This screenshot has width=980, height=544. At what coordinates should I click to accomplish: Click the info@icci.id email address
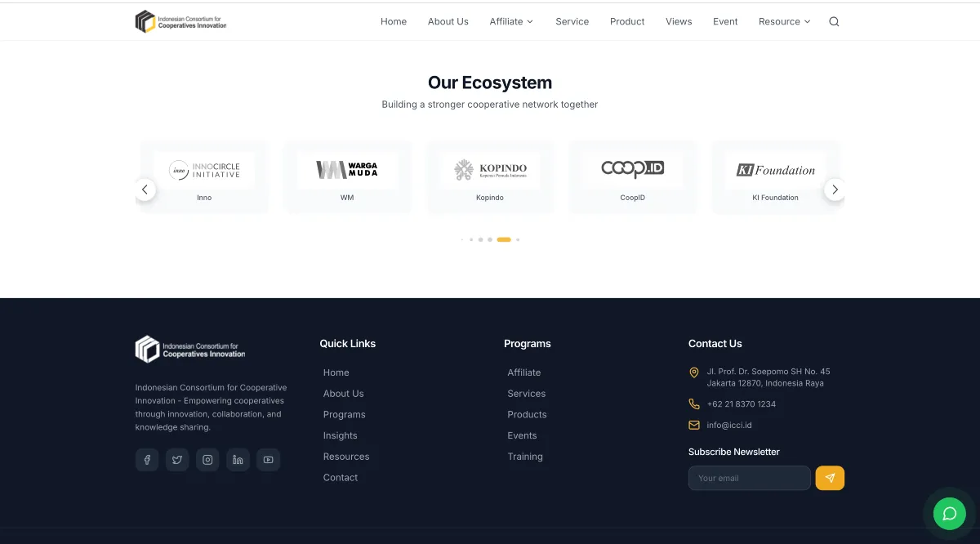click(729, 426)
